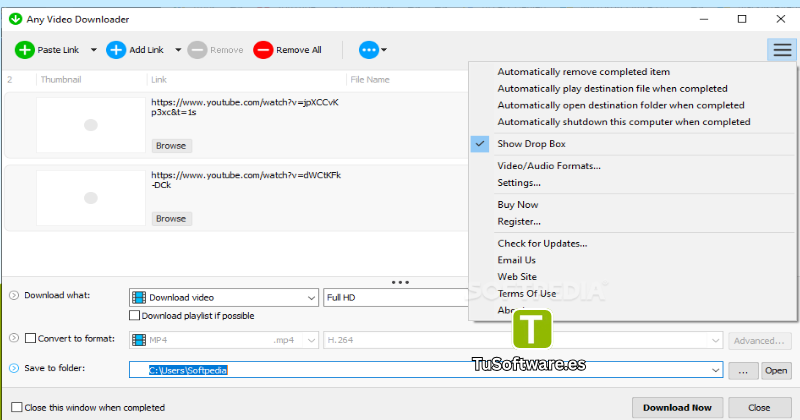
Task: Click the Download Now button
Action: (x=678, y=407)
